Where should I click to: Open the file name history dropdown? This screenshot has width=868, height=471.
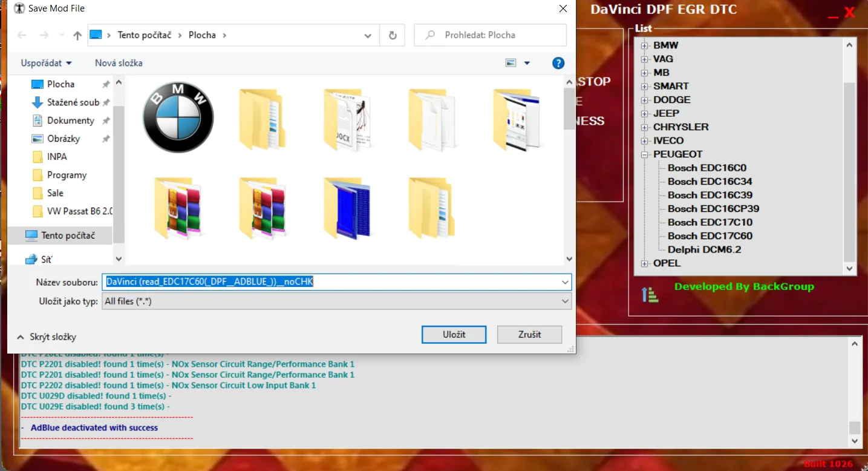pyautogui.click(x=564, y=282)
